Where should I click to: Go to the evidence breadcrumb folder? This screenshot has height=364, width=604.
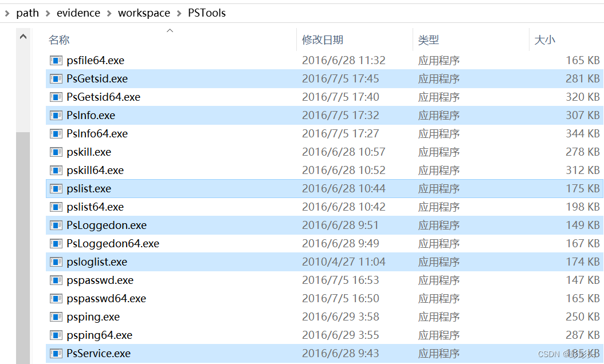coord(78,13)
